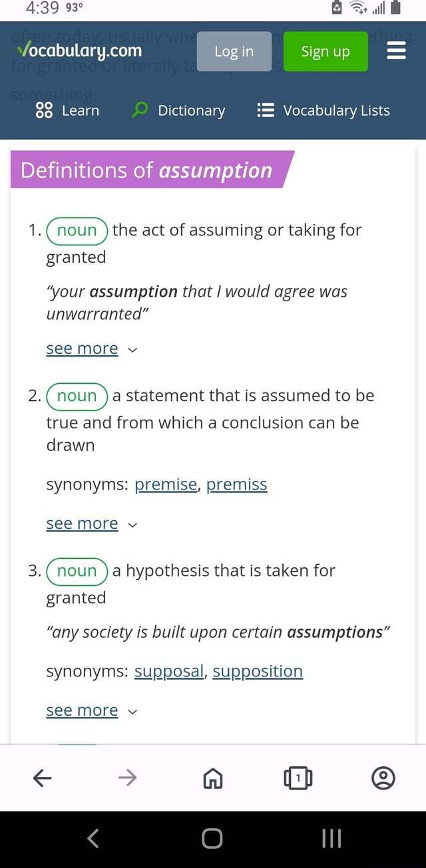The height and width of the screenshot is (868, 426).
Task: Open the hamburger menu icon
Action: [396, 51]
